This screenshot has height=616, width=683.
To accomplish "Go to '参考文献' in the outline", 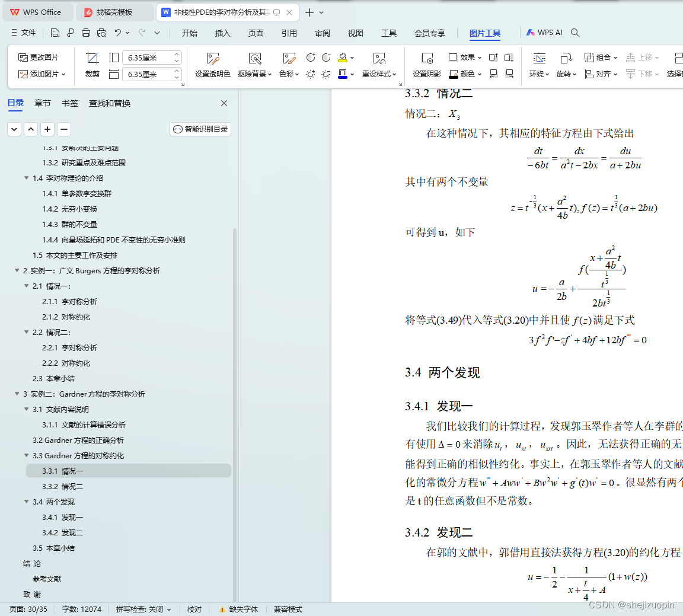I will coord(47,579).
